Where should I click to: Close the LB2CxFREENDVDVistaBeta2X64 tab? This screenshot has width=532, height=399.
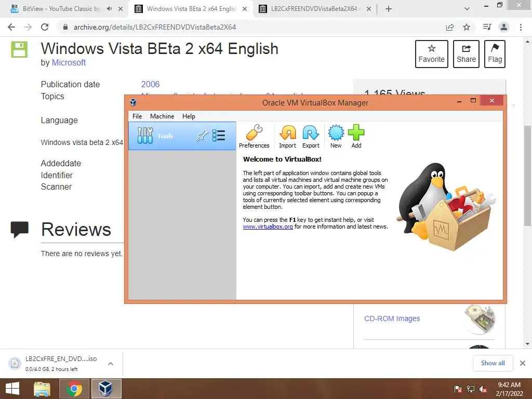(369, 9)
